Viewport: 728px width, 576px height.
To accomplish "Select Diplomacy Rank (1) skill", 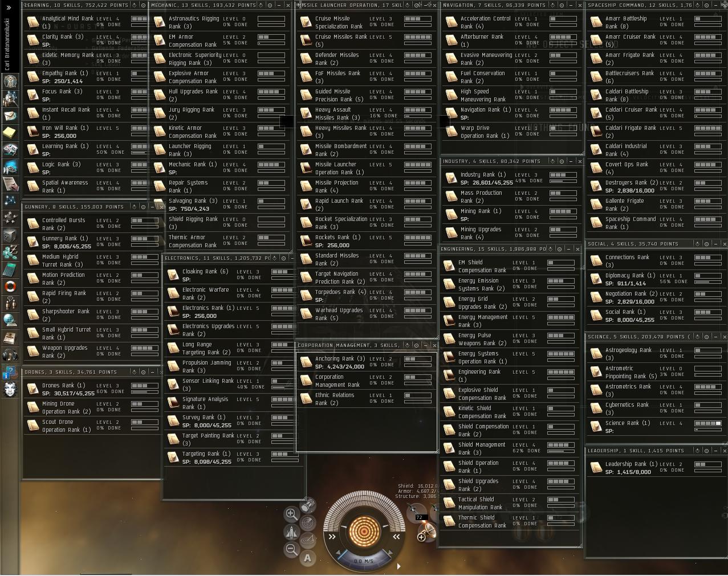I will (x=657, y=279).
